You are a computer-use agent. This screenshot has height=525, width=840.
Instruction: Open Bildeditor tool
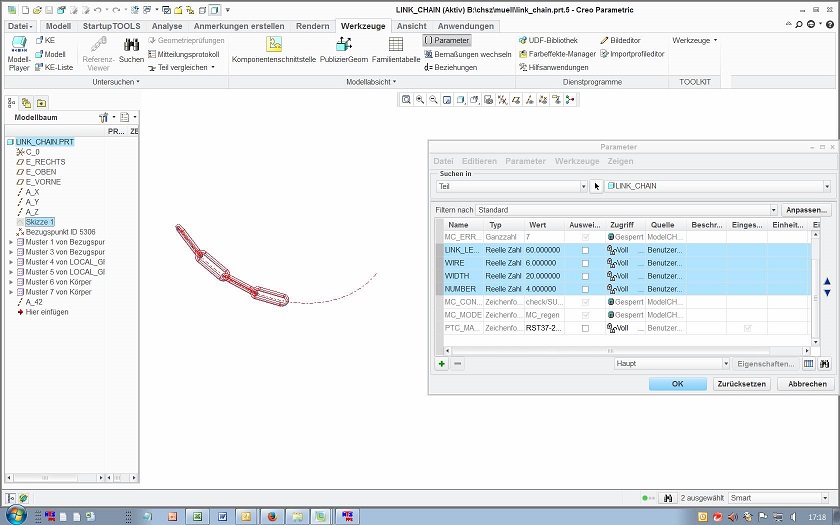coord(620,40)
